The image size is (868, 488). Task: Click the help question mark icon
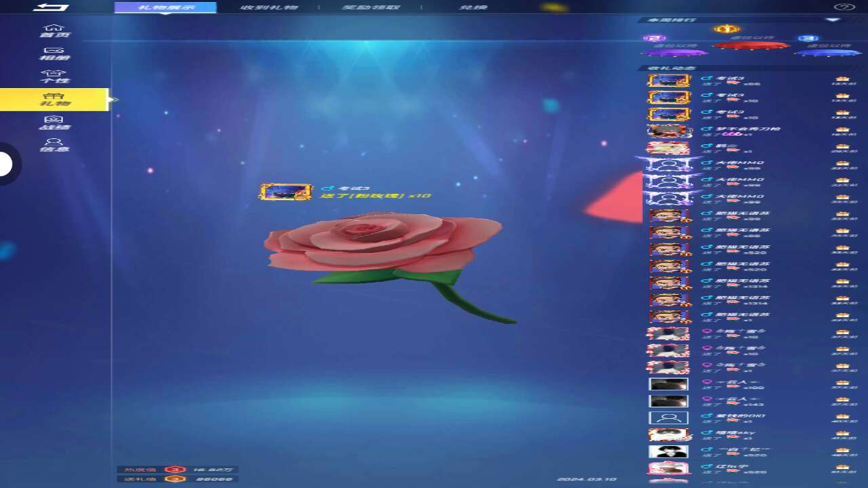point(843,7)
